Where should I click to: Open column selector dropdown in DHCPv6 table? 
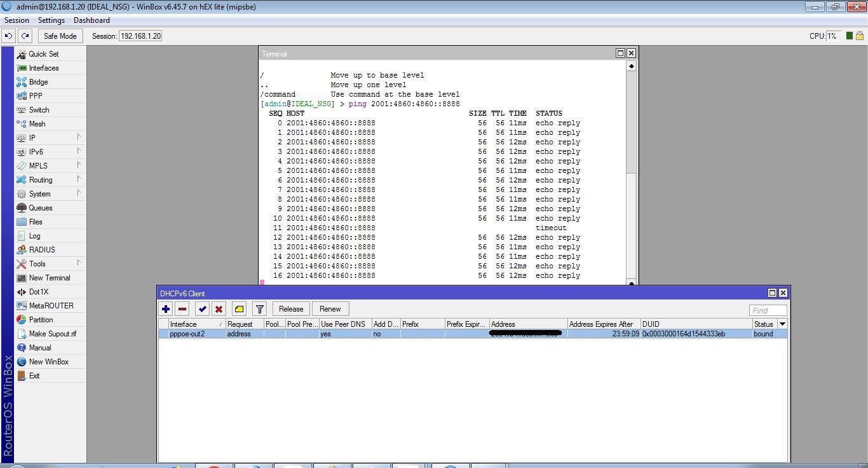point(782,324)
